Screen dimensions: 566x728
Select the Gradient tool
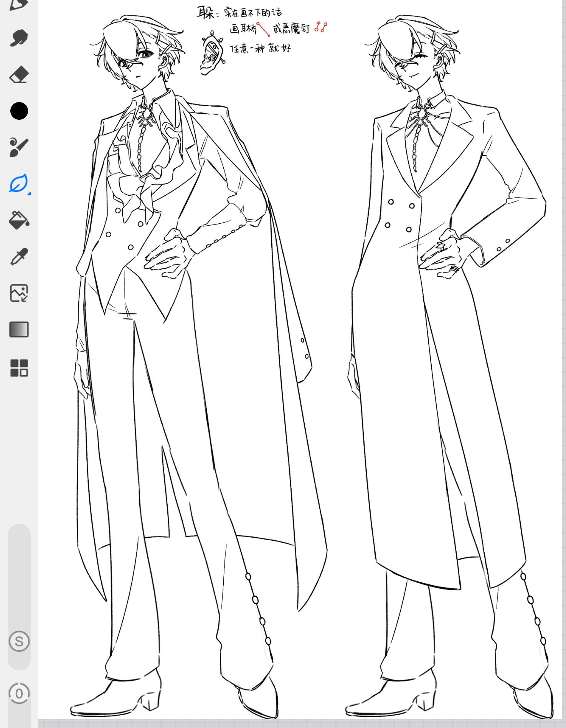[x=19, y=329]
